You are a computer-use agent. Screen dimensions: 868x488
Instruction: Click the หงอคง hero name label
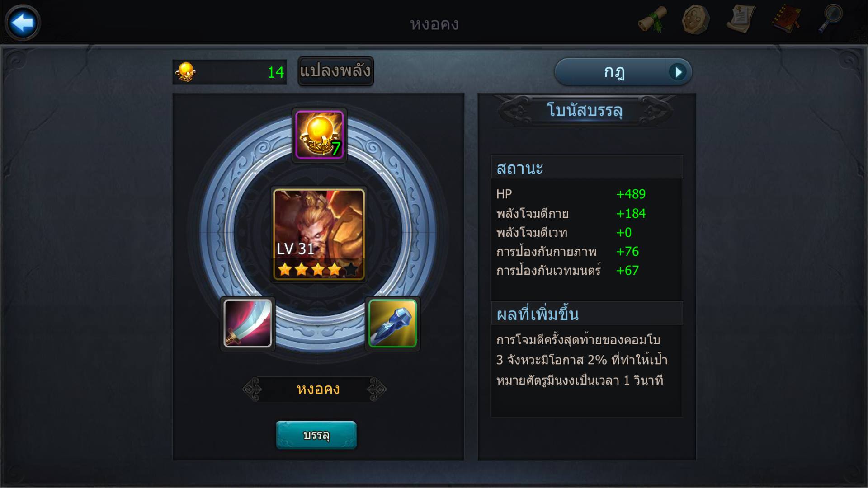coord(317,389)
